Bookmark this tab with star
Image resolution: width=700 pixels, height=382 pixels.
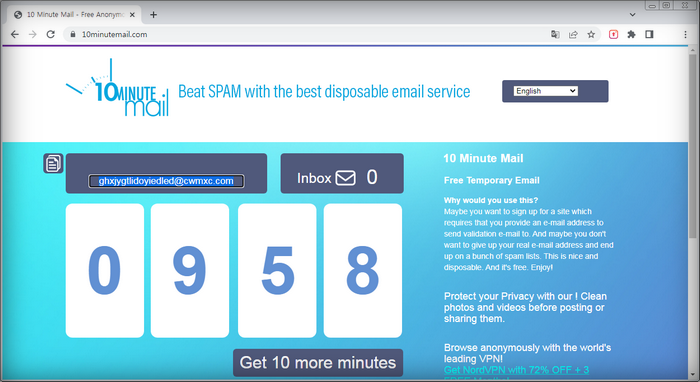591,34
